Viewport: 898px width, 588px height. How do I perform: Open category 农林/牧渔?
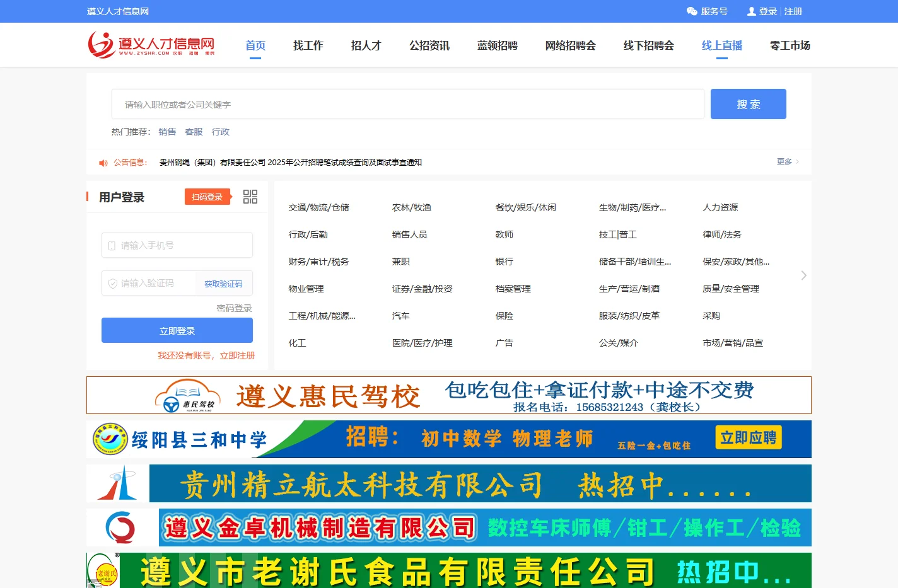tap(412, 207)
